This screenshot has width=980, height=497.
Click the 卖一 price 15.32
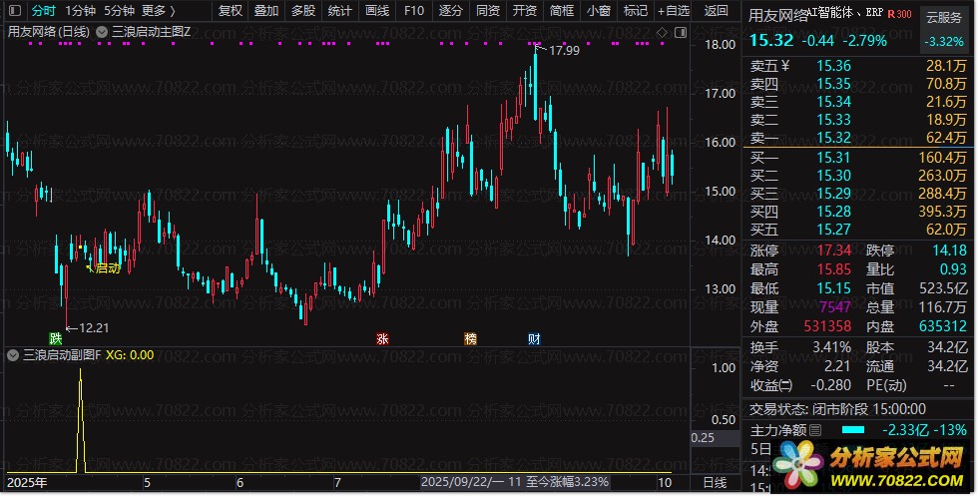click(x=833, y=138)
